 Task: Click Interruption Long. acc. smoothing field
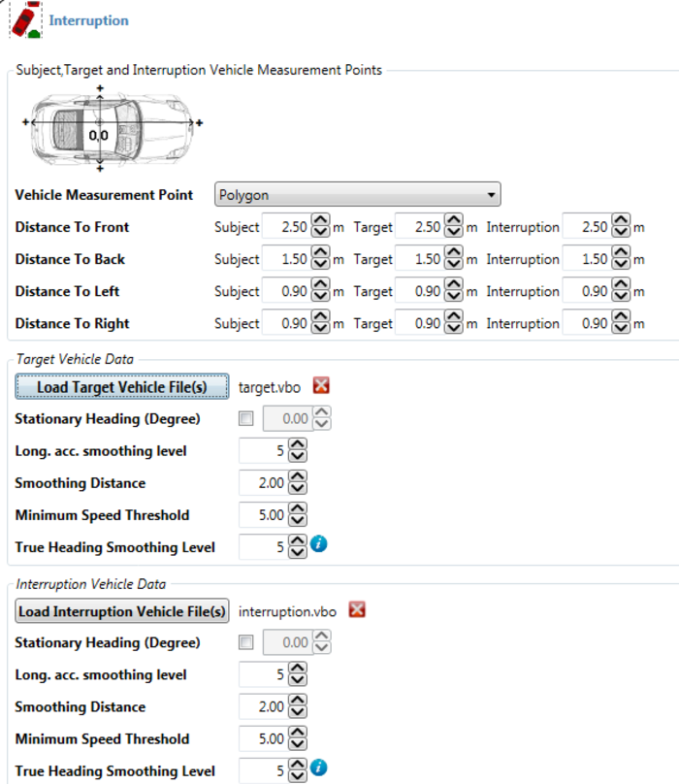pos(264,674)
